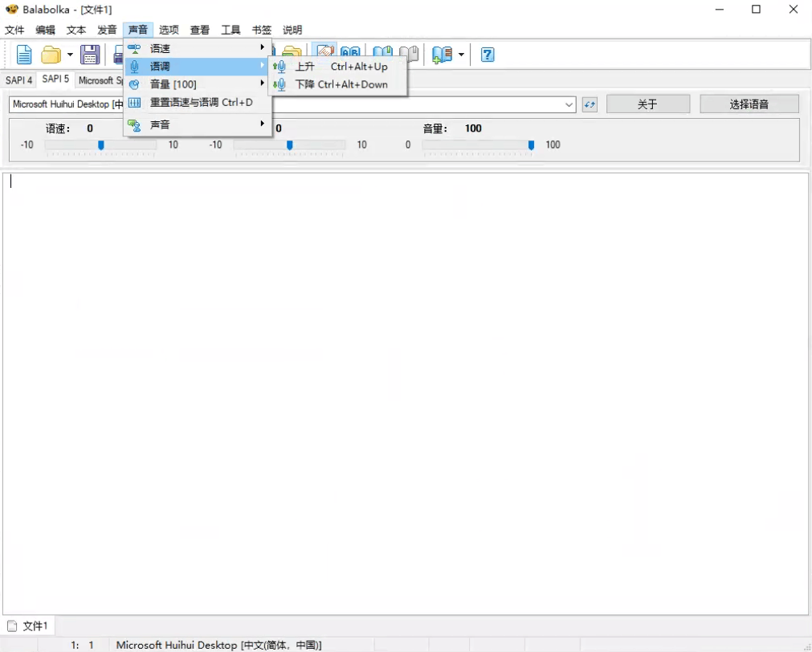Choose 上升 Ctrl+Alt+Up

coord(338,67)
